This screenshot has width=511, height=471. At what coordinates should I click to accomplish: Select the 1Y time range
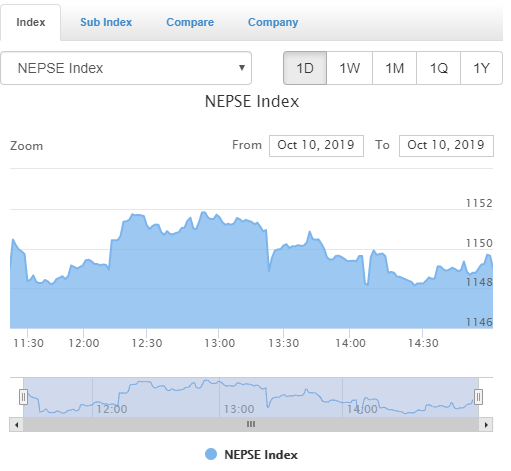(481, 68)
